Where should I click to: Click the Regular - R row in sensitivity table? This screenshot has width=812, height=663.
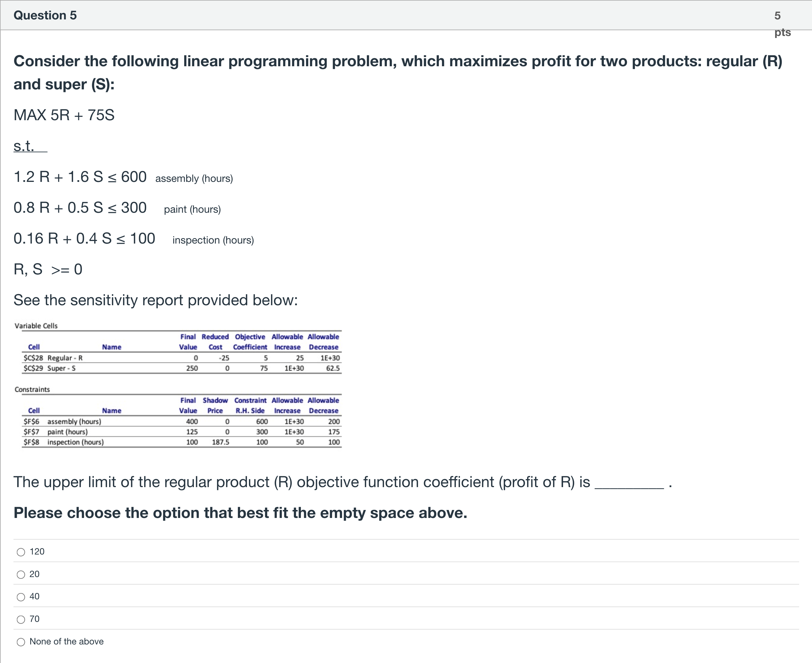pos(182,358)
